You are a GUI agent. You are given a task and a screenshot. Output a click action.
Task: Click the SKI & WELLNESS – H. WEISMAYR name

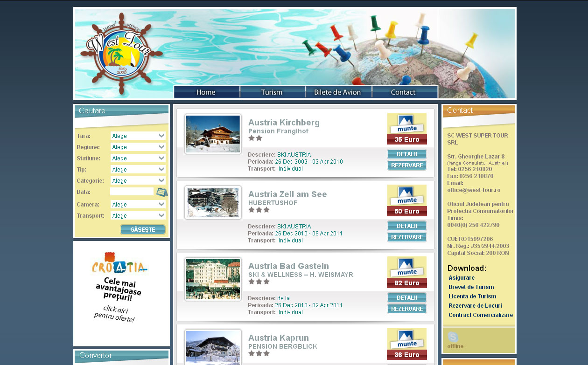pos(301,275)
